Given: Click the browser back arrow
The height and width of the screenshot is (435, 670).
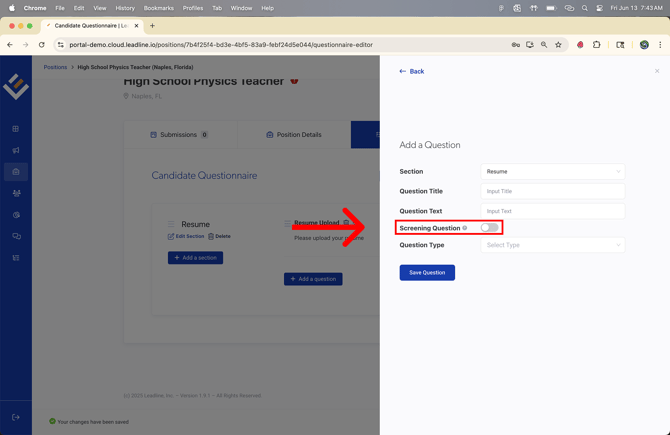Looking at the screenshot, I should tap(10, 44).
